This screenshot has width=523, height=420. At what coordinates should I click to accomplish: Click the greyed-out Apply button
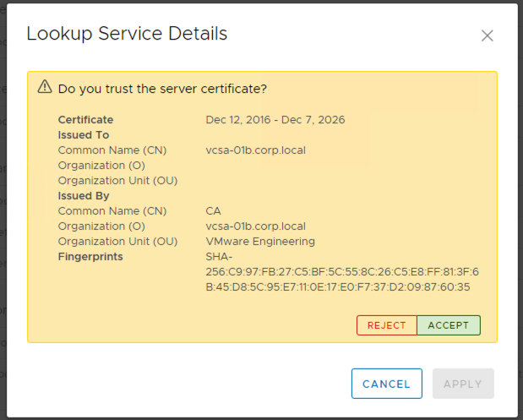[x=463, y=384]
